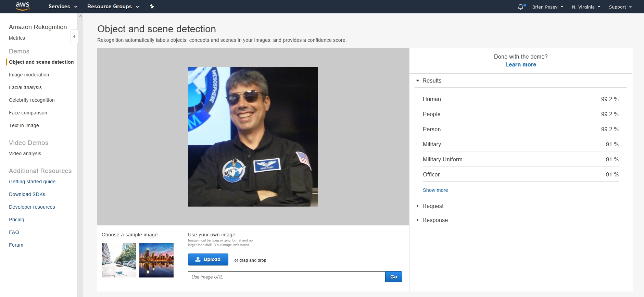Click the analyzed photo of the man
The image size is (644, 297).
pos(253,137)
